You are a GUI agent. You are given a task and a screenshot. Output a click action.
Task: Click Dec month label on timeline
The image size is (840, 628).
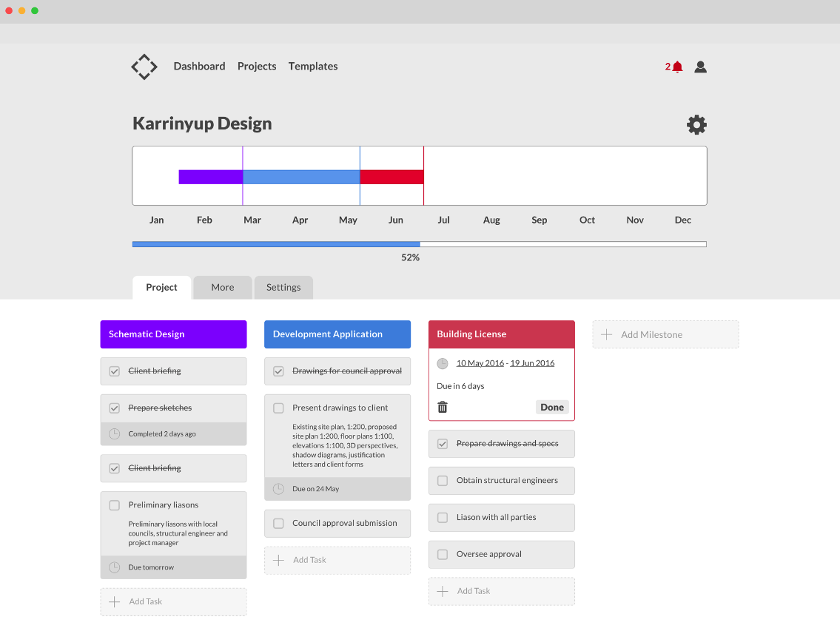pyautogui.click(x=683, y=220)
